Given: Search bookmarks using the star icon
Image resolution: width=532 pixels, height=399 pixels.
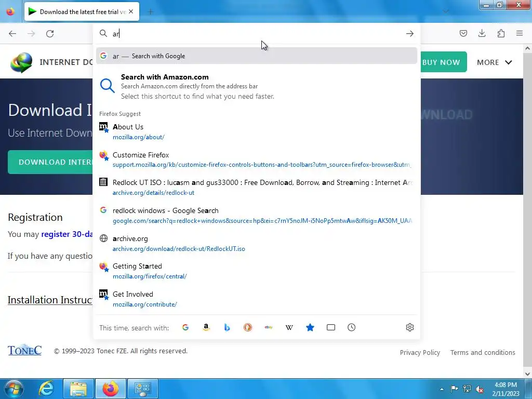Looking at the screenshot, I should tap(310, 327).
